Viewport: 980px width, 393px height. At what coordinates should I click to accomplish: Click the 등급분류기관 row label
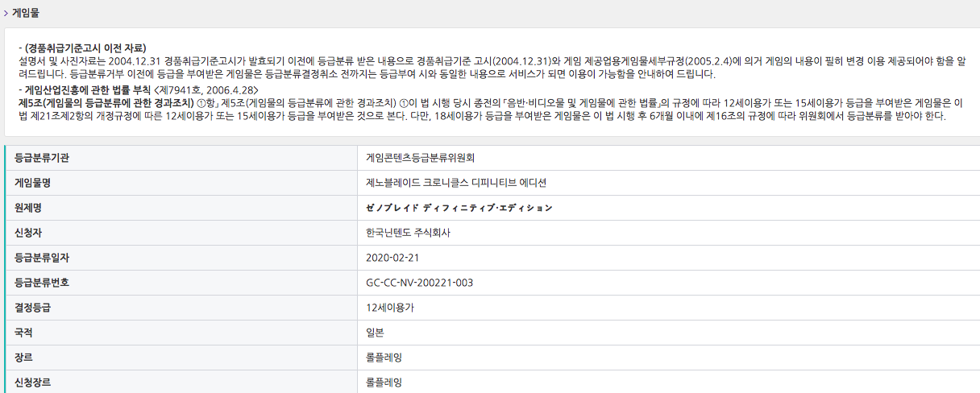click(x=42, y=158)
